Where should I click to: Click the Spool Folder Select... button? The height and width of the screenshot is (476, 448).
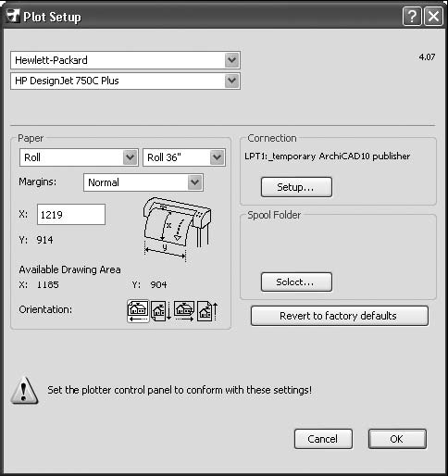(x=296, y=282)
